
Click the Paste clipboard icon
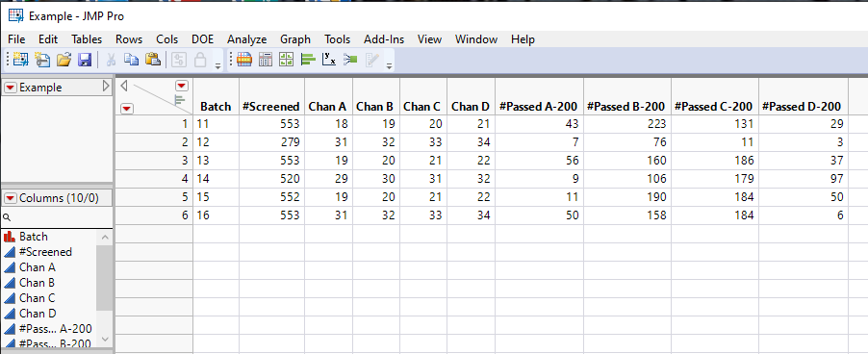click(x=153, y=60)
